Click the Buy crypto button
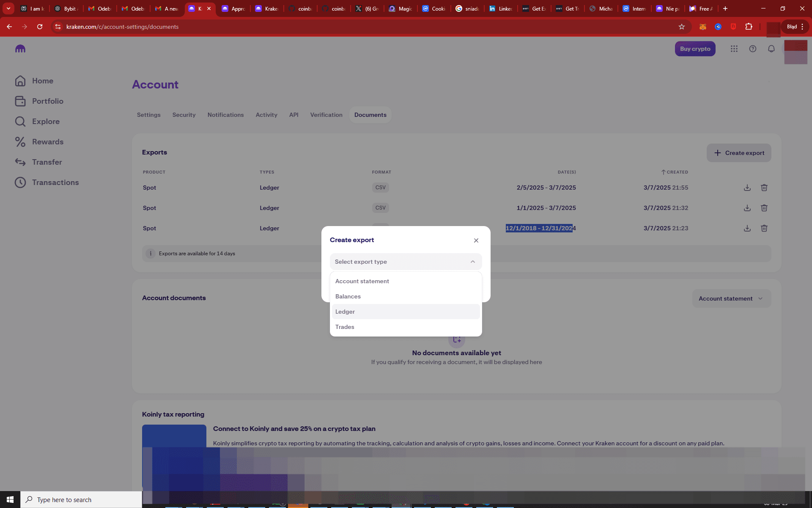 pos(695,49)
